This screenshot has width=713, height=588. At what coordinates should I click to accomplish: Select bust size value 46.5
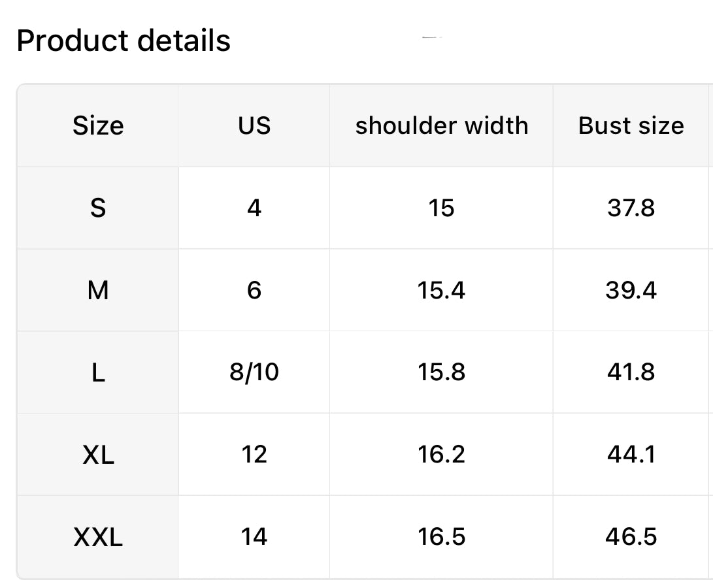(x=631, y=537)
